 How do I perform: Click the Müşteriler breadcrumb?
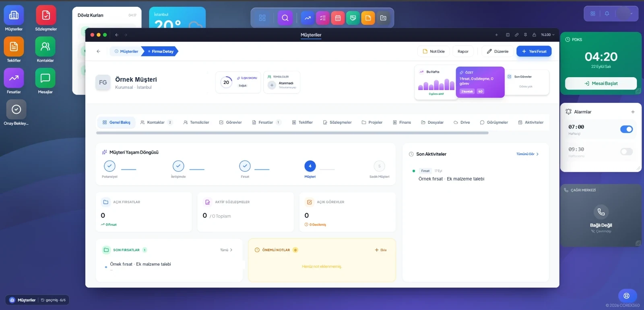126,51
